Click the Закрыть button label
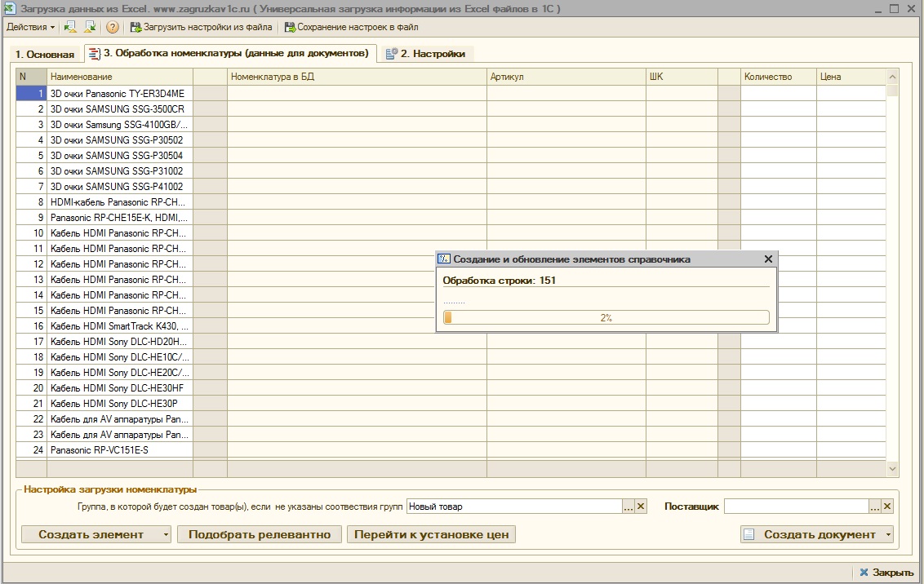The height and width of the screenshot is (584, 924). (x=893, y=573)
